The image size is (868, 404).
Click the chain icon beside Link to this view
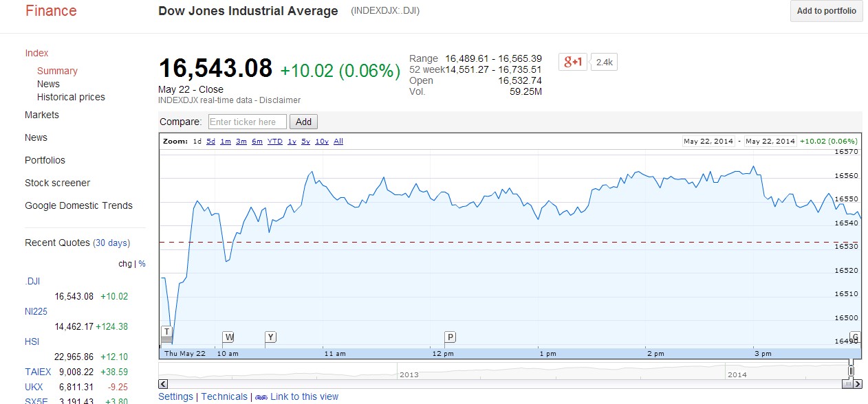[260, 396]
